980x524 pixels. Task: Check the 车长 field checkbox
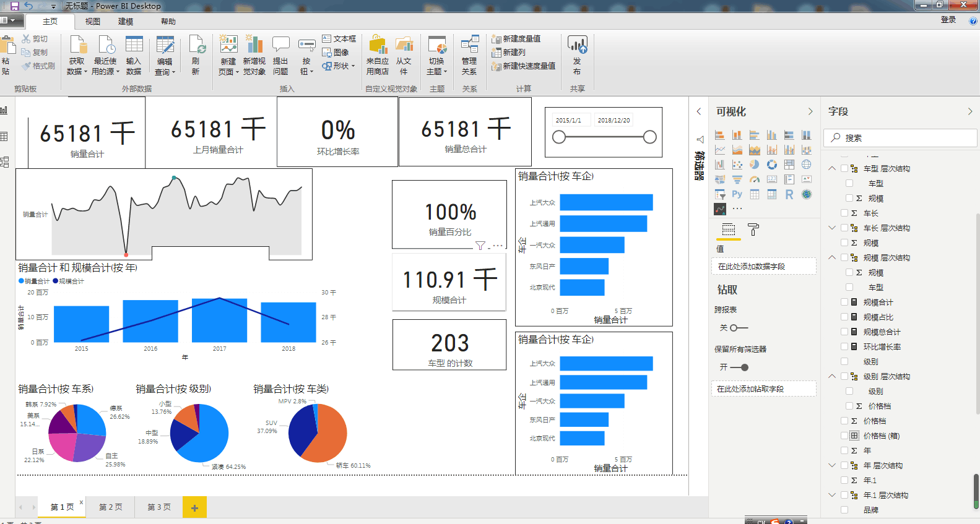[844, 213]
